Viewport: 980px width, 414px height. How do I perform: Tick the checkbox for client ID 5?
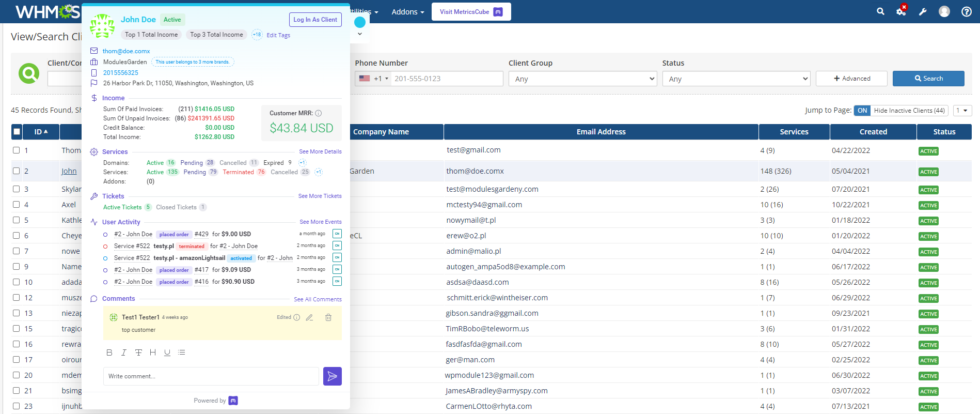[x=17, y=220]
